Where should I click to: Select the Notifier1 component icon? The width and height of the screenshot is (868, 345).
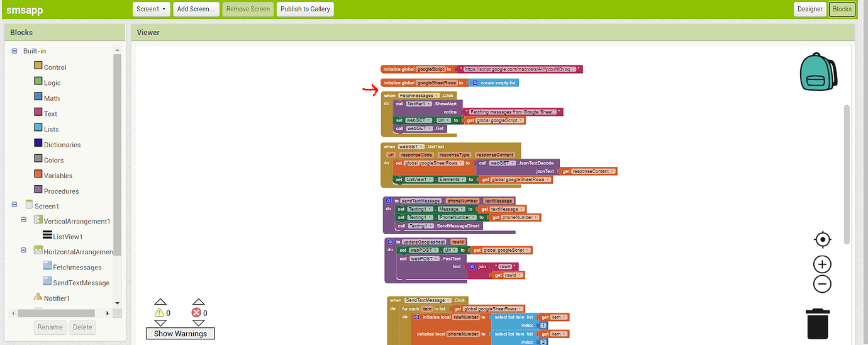[38, 297]
